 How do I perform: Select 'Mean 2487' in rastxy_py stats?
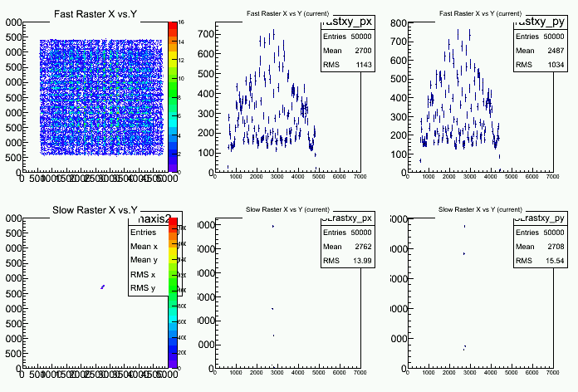(x=541, y=51)
